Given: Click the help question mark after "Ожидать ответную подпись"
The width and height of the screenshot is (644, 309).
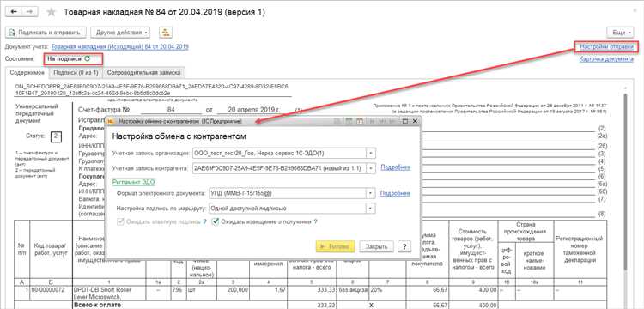Looking at the screenshot, I should tap(204, 221).
